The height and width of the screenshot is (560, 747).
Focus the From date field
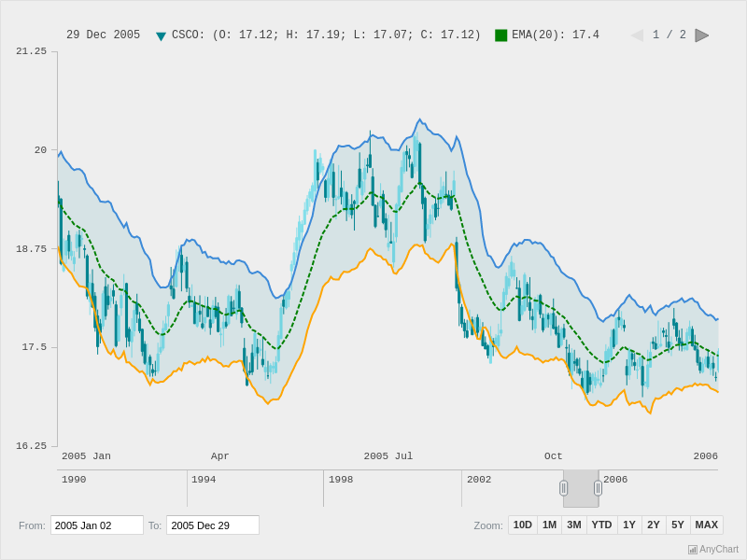(x=97, y=525)
